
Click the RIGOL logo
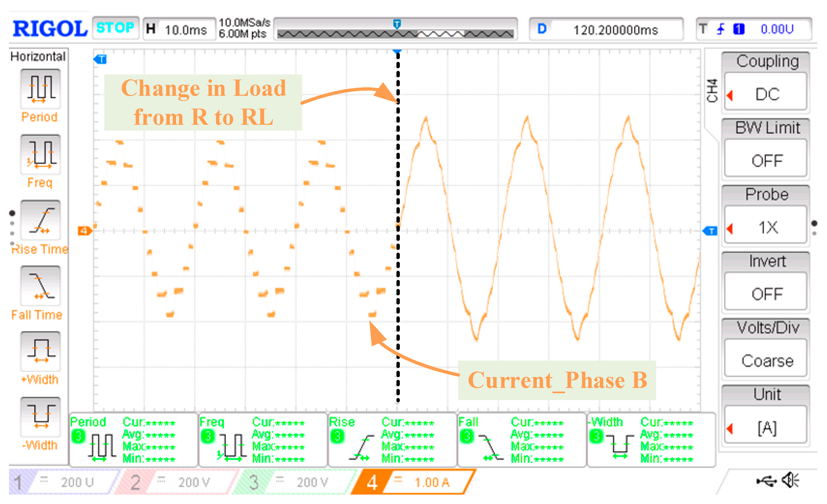(50, 29)
